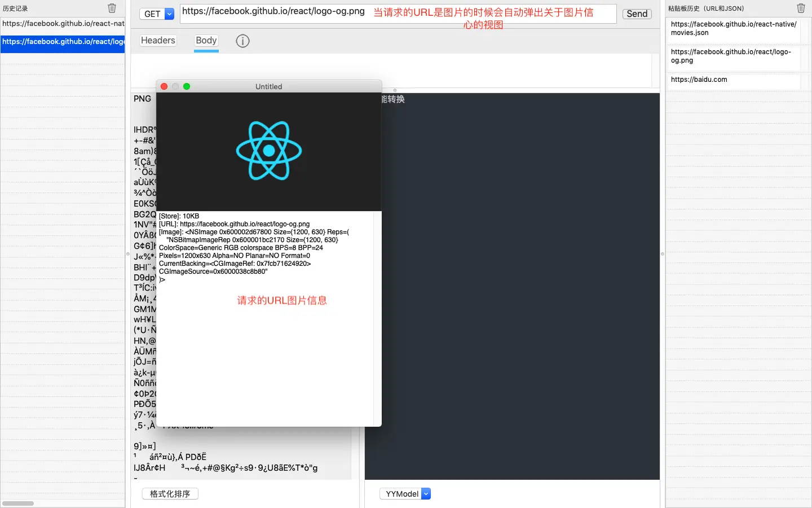Open the info icon next to Body

click(x=242, y=41)
